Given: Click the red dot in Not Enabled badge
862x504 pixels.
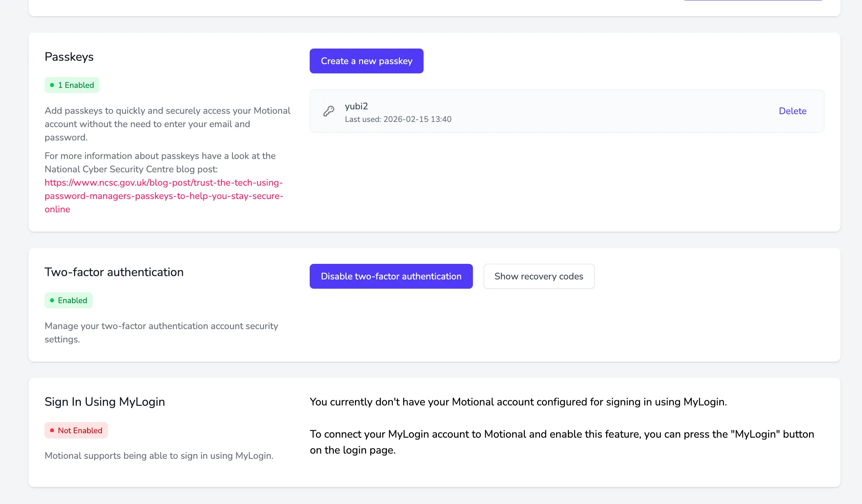Looking at the screenshot, I should 52,430.
